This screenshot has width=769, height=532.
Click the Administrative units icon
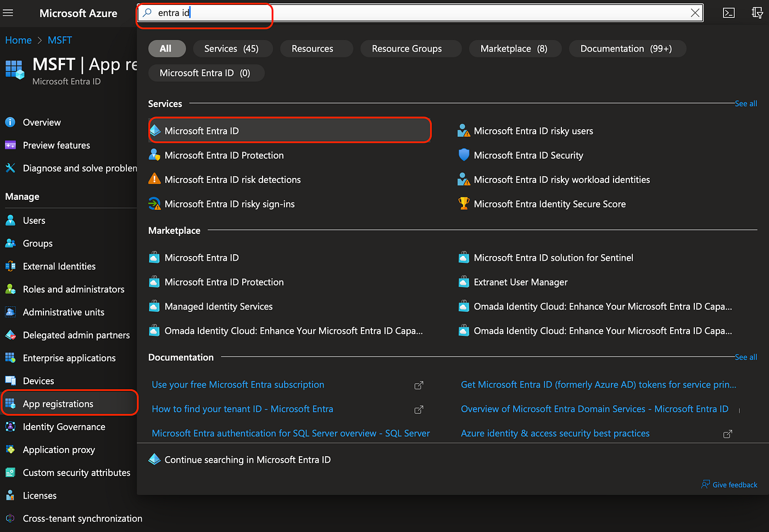click(x=10, y=312)
